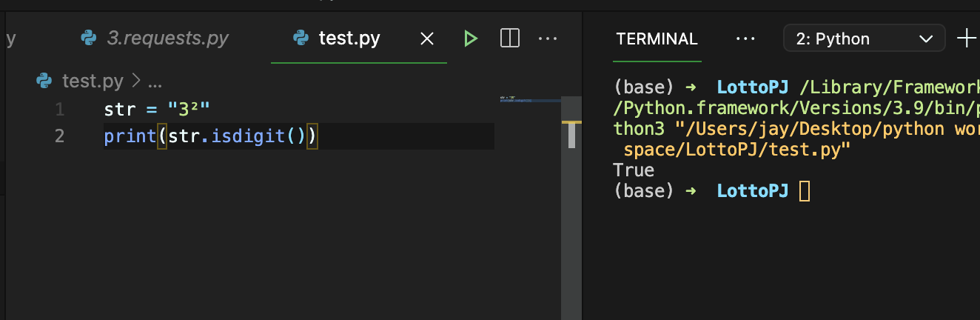Click the editor's vertical scrollbar thumb

tap(571, 135)
